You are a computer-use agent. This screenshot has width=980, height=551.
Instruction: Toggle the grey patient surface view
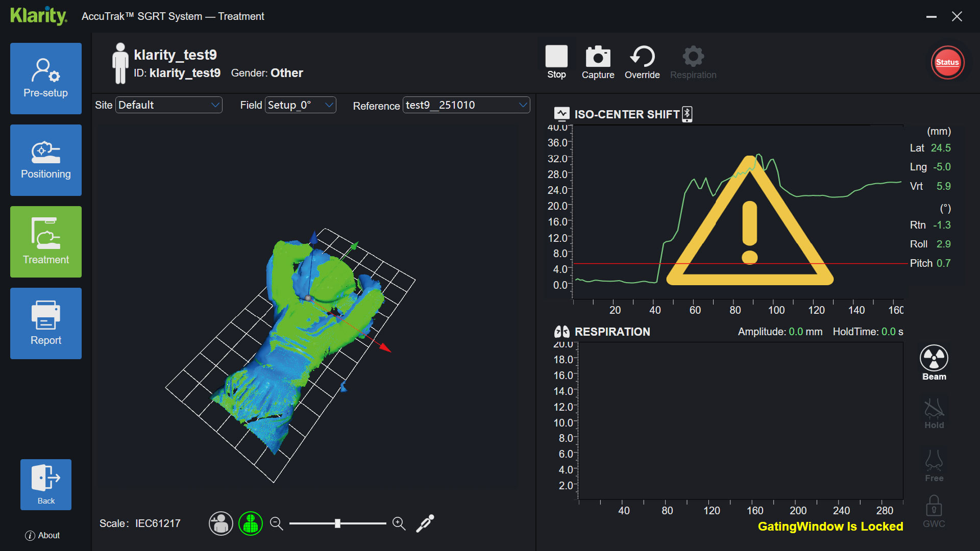point(220,523)
